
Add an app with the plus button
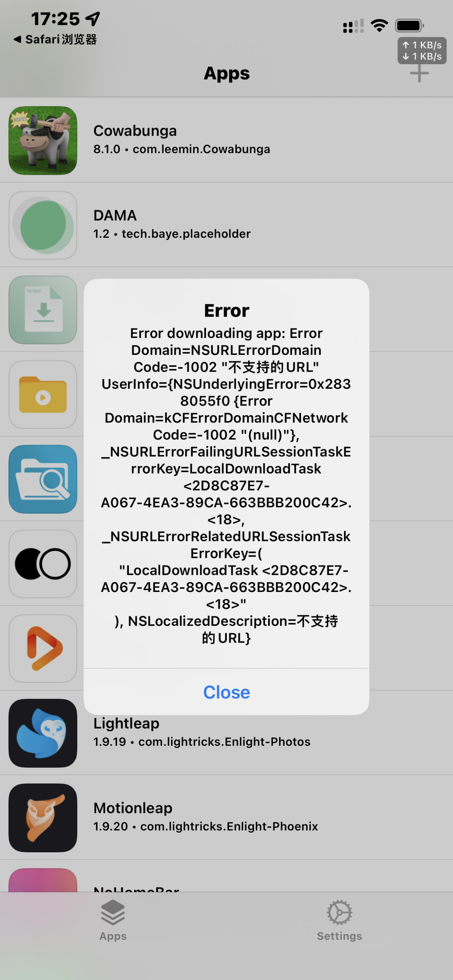pyautogui.click(x=419, y=73)
